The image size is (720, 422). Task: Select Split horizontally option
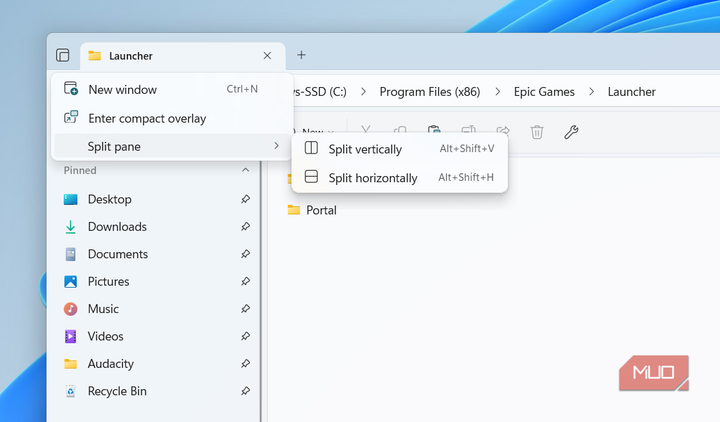[399, 177]
